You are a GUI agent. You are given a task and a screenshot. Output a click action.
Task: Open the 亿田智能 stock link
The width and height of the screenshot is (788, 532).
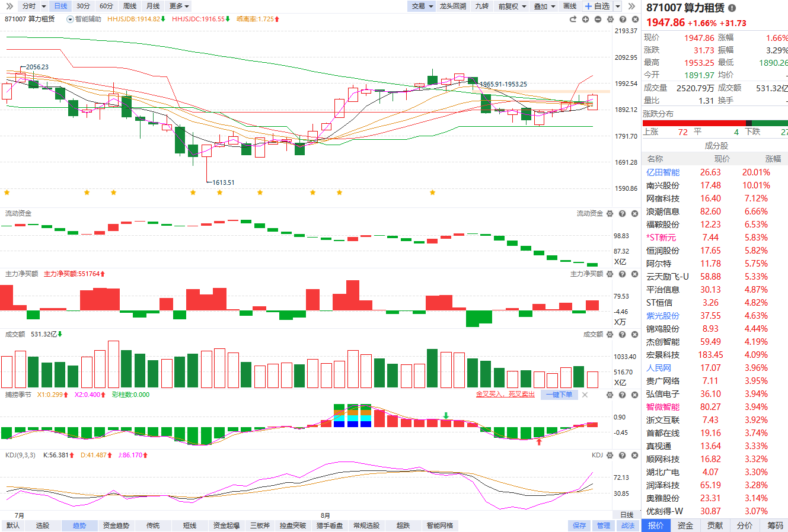(663, 172)
